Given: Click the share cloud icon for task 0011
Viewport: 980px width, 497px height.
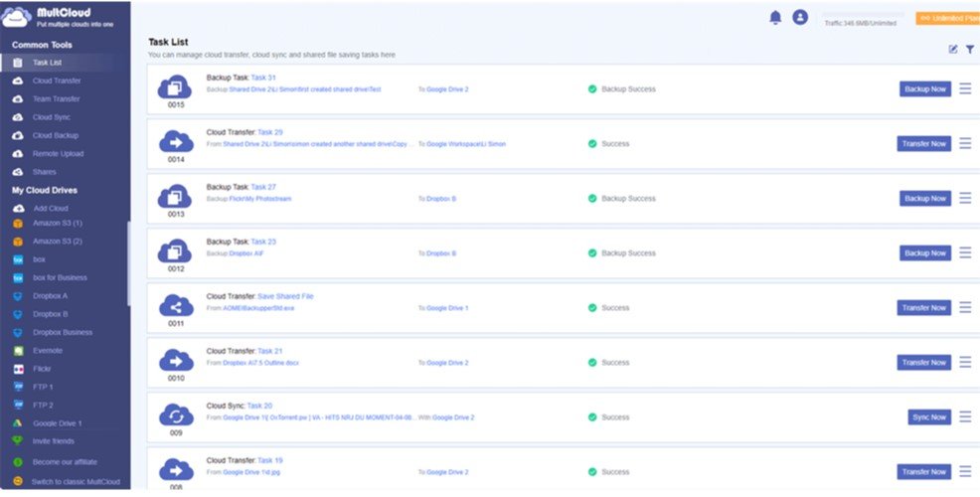Looking at the screenshot, I should click(176, 306).
